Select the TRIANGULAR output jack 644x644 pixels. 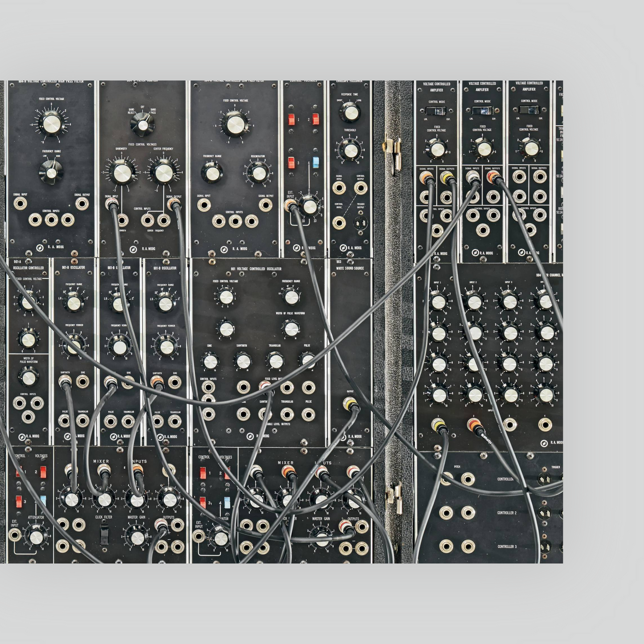point(287,387)
